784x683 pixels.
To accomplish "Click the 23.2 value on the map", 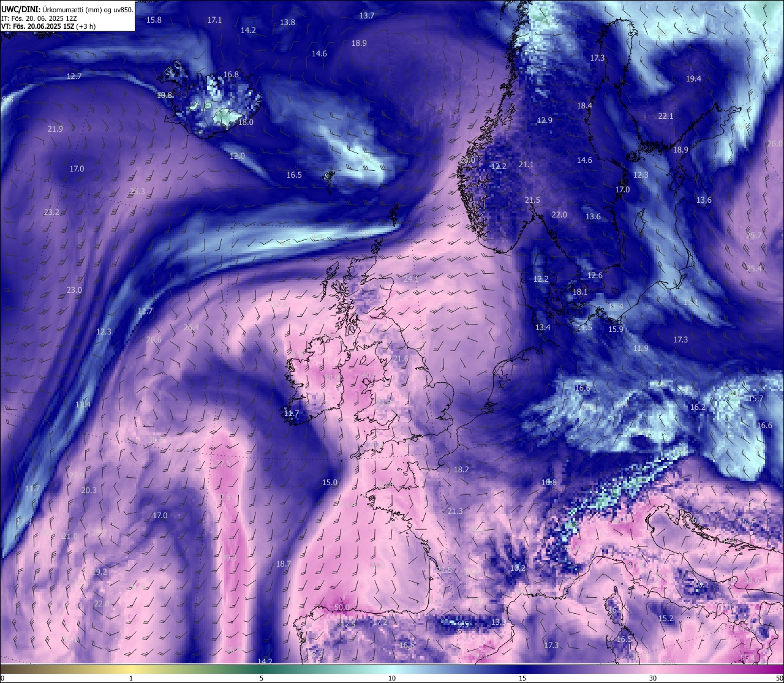I will pyautogui.click(x=51, y=212).
